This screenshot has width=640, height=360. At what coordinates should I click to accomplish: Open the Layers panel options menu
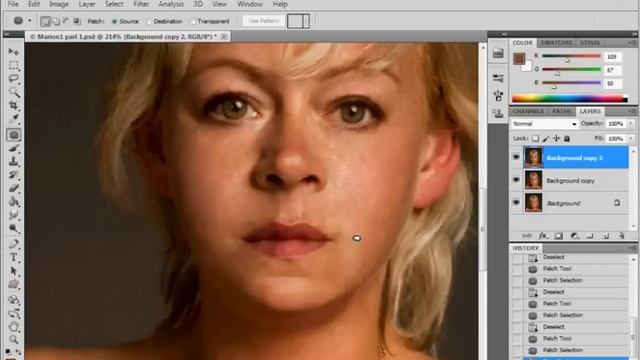tap(633, 111)
